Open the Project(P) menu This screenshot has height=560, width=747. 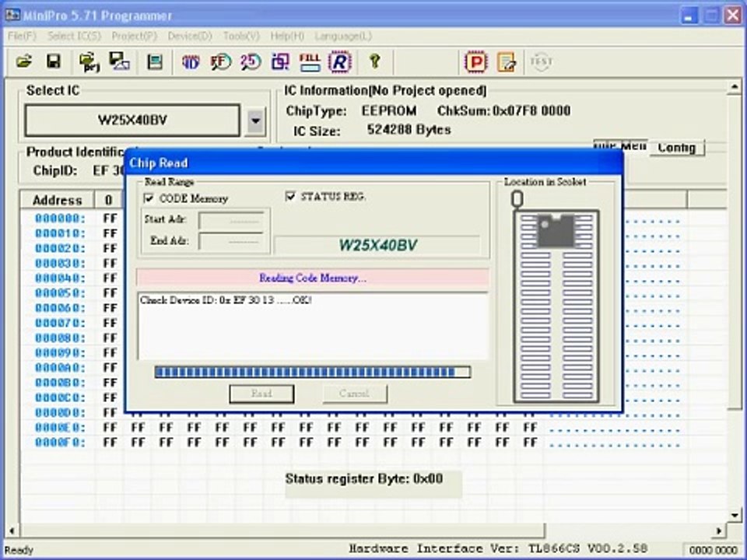[135, 37]
